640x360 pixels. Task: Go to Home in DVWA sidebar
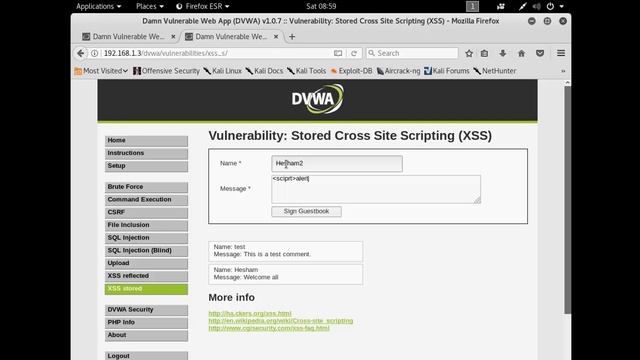coord(146,141)
